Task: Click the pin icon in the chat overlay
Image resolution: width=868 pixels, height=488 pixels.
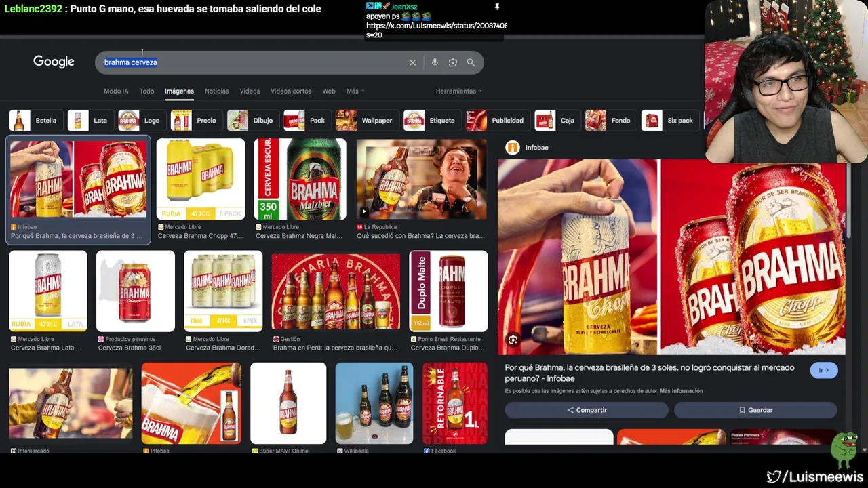Action: click(x=496, y=7)
